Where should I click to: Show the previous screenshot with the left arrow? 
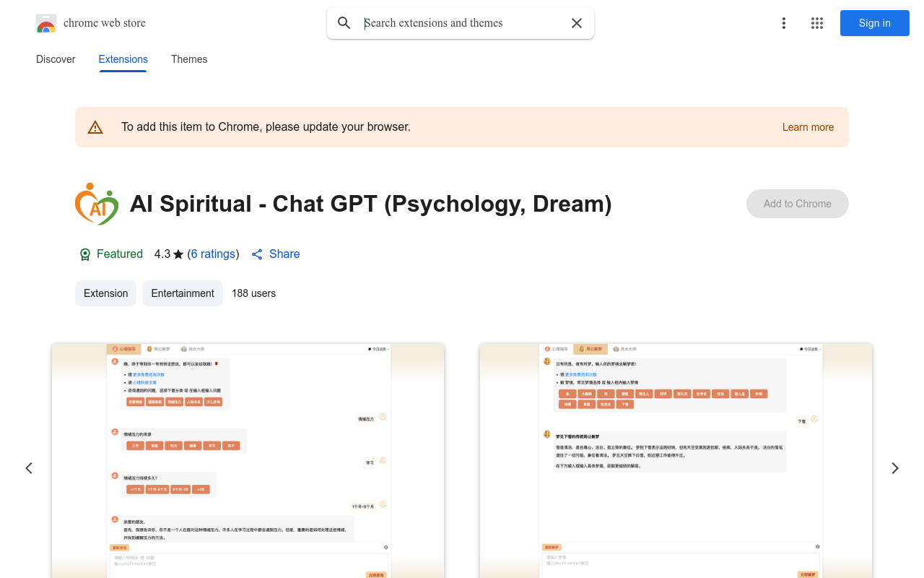click(29, 468)
